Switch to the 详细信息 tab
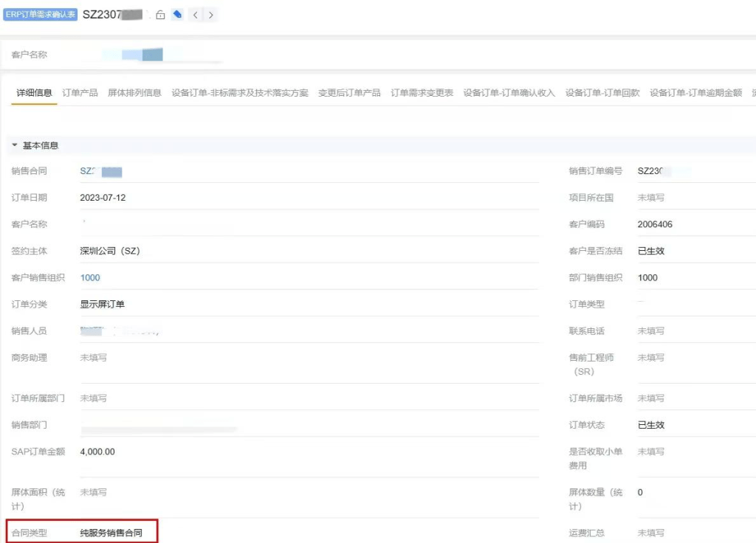756x543 pixels. [x=34, y=93]
